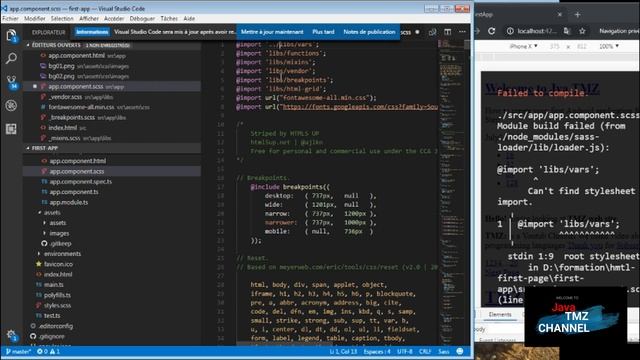
Task: Open fontawesome-all.min.css in open editors
Action: click(x=81, y=107)
